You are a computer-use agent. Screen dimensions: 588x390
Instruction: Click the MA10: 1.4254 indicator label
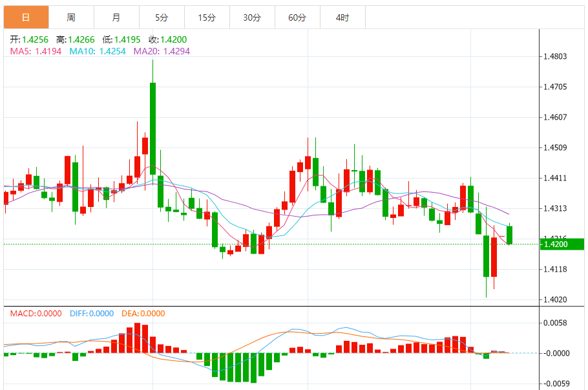tap(98, 52)
